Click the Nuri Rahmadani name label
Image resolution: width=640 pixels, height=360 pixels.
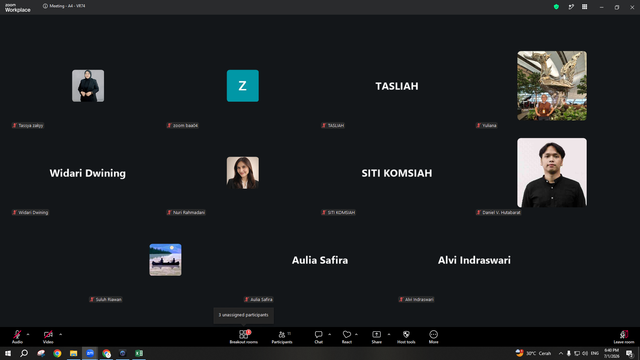click(186, 212)
